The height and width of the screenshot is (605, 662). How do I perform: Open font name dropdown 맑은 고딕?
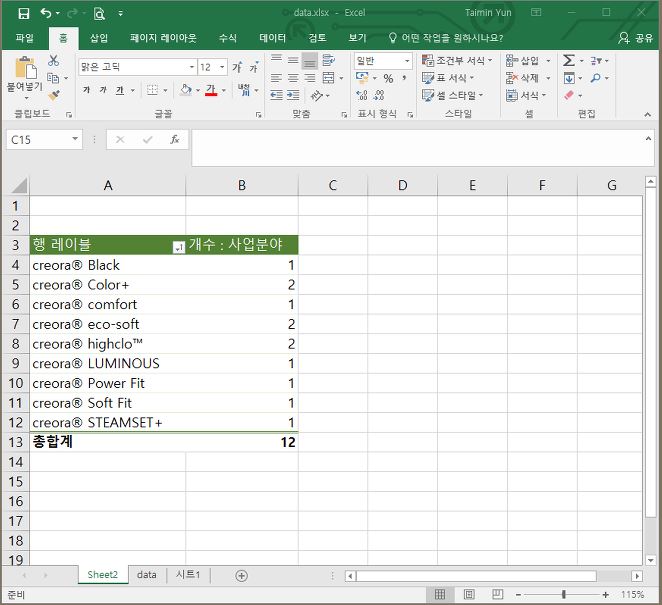pos(192,67)
